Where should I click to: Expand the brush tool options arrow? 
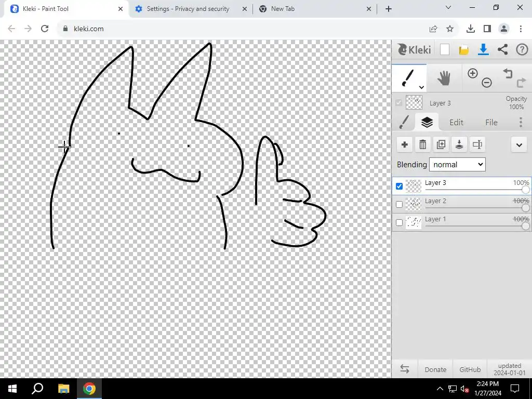(x=421, y=87)
